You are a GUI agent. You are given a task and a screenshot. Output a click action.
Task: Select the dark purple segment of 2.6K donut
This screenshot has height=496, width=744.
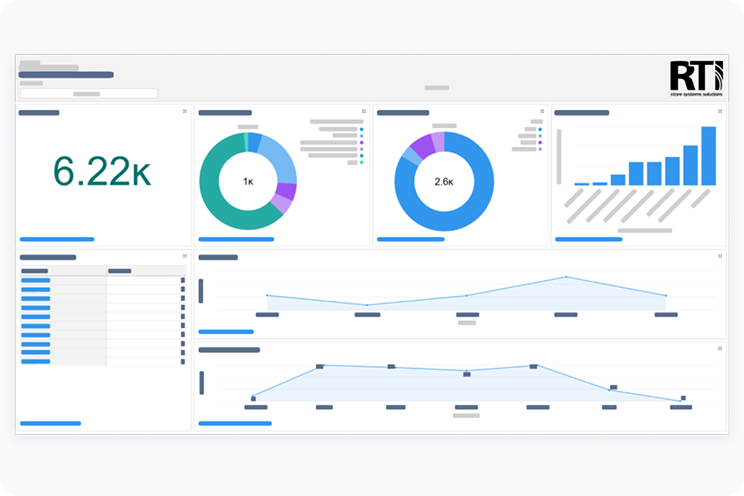pyautogui.click(x=421, y=145)
